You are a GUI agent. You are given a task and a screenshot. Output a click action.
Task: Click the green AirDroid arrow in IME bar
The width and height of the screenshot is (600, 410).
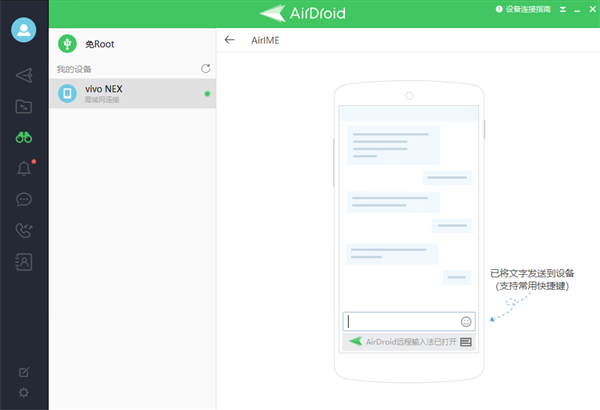coord(355,341)
